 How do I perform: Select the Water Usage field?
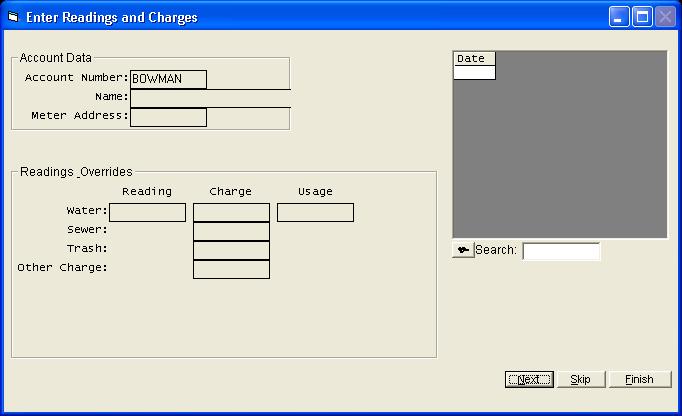pyautogui.click(x=315, y=212)
